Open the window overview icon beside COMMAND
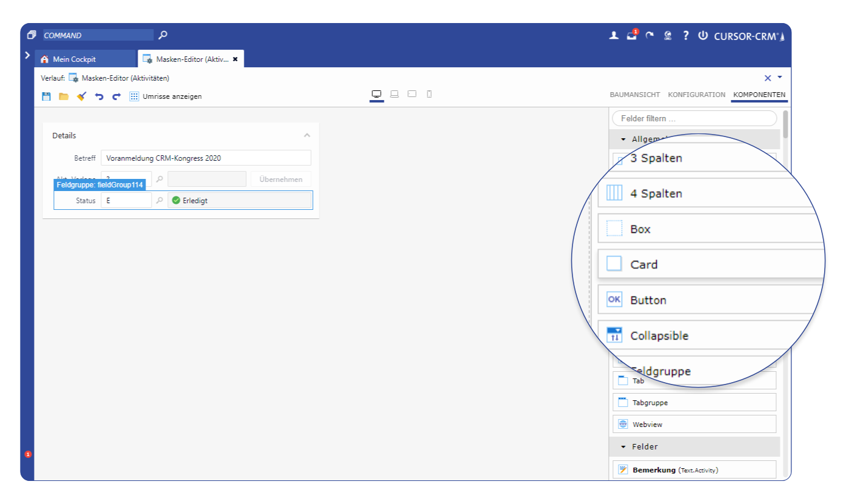Viewport: 849px width, 504px height. pyautogui.click(x=32, y=35)
